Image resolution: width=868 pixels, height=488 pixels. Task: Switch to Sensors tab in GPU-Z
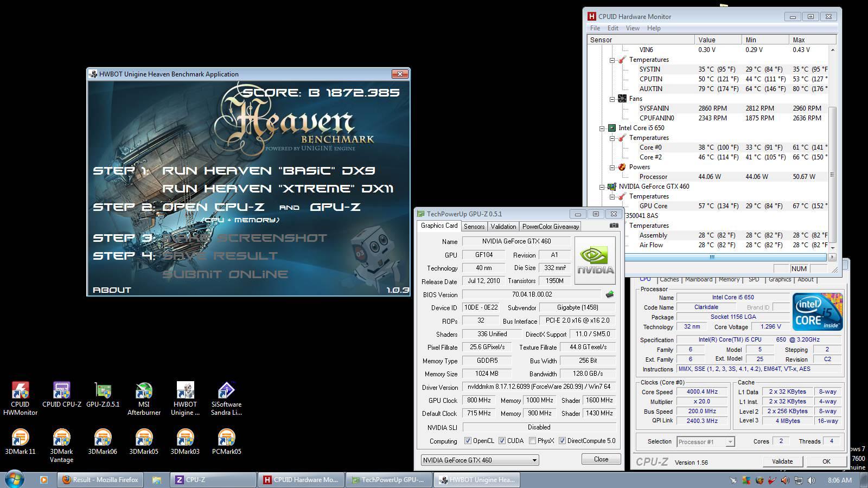pos(474,227)
